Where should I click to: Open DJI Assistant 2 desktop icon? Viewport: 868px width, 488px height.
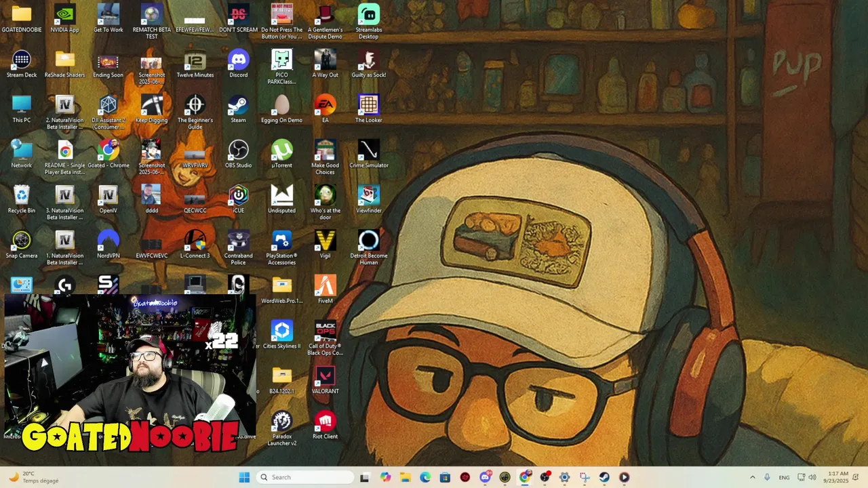108,112
